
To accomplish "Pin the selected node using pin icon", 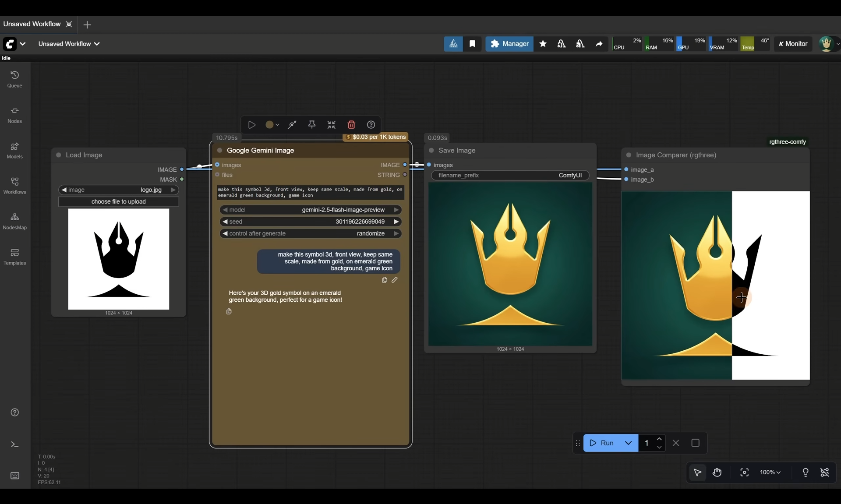I will (x=311, y=125).
